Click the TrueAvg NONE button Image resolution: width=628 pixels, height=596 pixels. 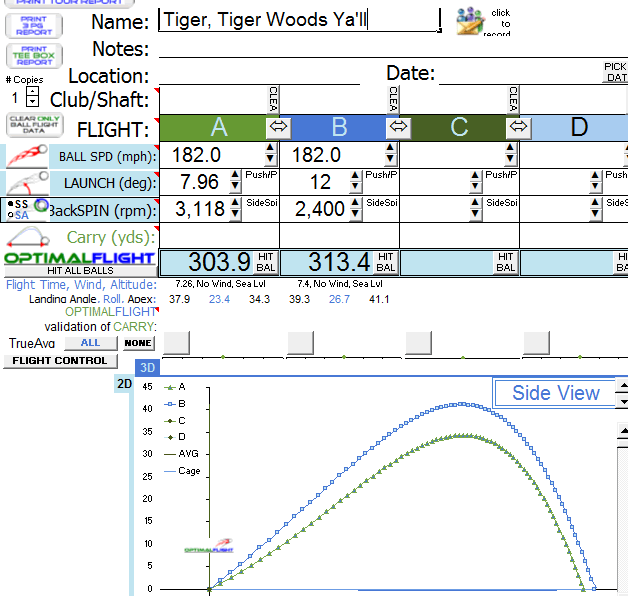coord(138,343)
